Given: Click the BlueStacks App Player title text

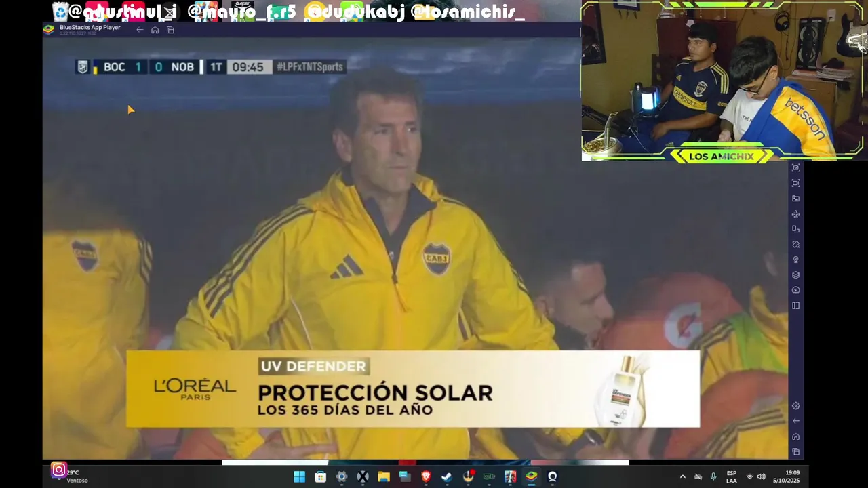Looking at the screenshot, I should tap(90, 28).
